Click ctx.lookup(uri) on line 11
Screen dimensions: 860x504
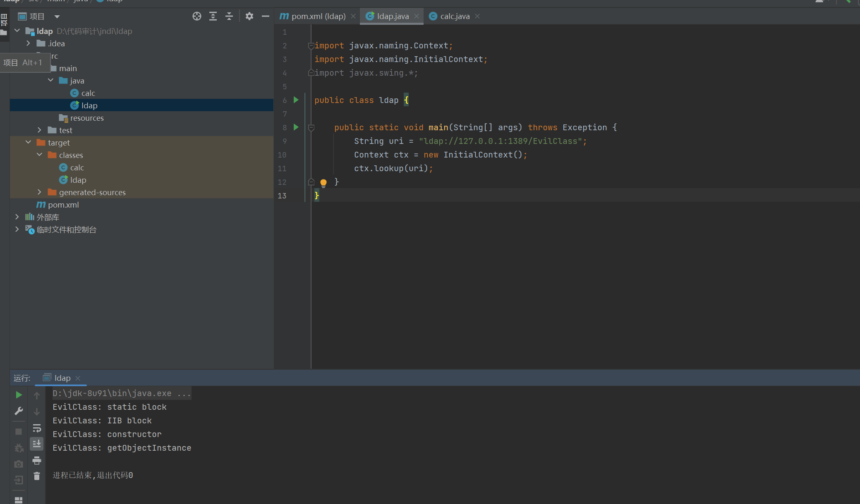[x=391, y=168]
